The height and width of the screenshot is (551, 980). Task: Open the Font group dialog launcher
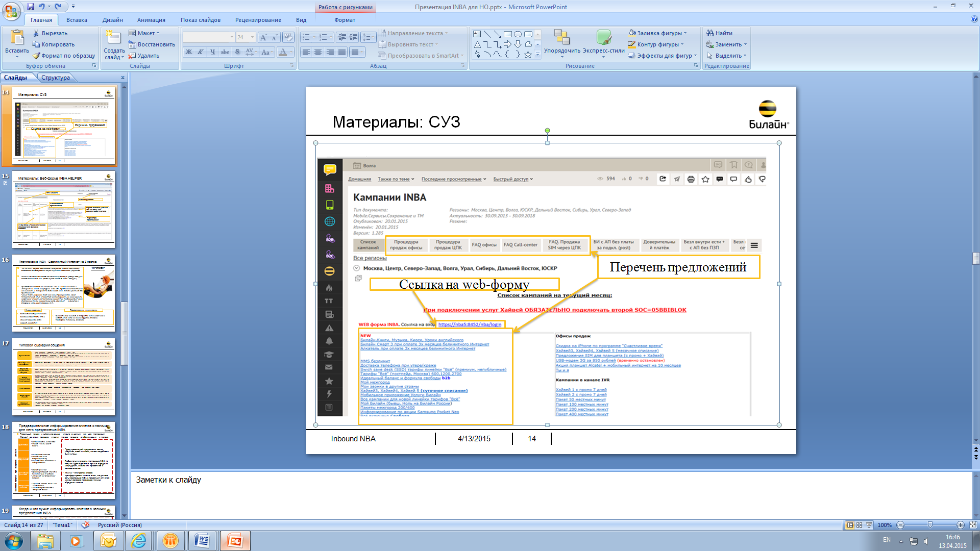pyautogui.click(x=292, y=66)
